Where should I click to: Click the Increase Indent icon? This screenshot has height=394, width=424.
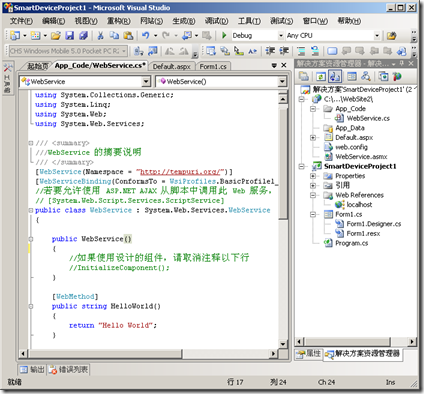pyautogui.click(x=284, y=51)
